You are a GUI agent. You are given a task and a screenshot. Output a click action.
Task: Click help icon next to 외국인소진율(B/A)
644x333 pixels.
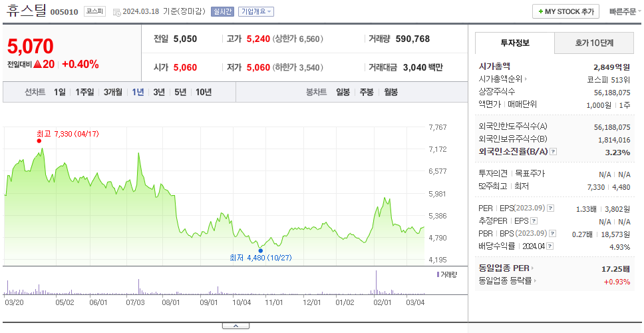point(554,152)
